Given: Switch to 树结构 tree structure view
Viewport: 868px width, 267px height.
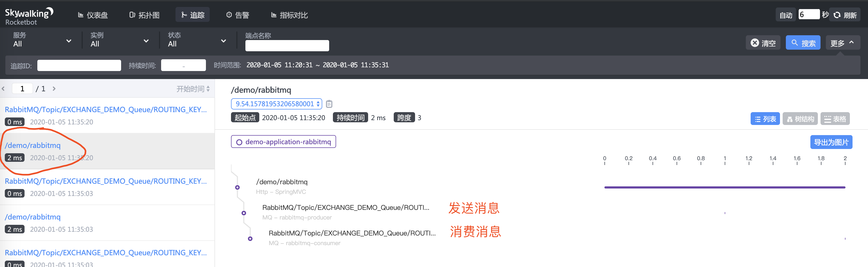Looking at the screenshot, I should pos(800,119).
